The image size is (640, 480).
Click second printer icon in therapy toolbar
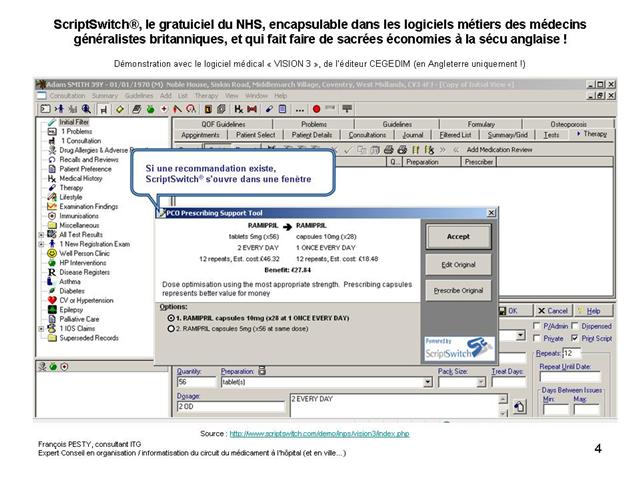click(x=402, y=150)
